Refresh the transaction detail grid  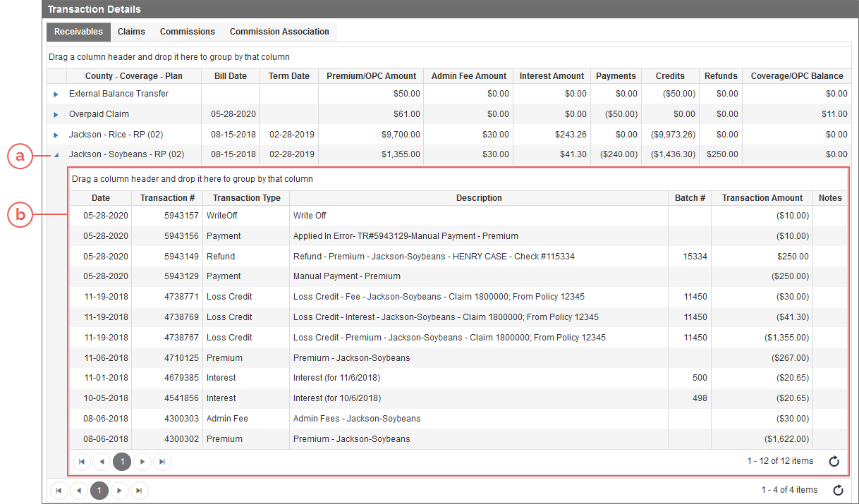[834, 461]
